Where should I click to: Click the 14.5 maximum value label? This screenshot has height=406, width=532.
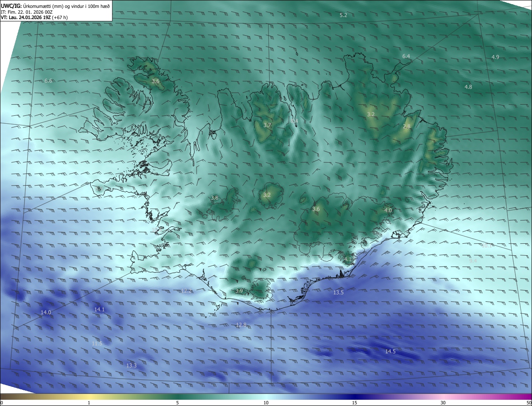[x=390, y=352]
